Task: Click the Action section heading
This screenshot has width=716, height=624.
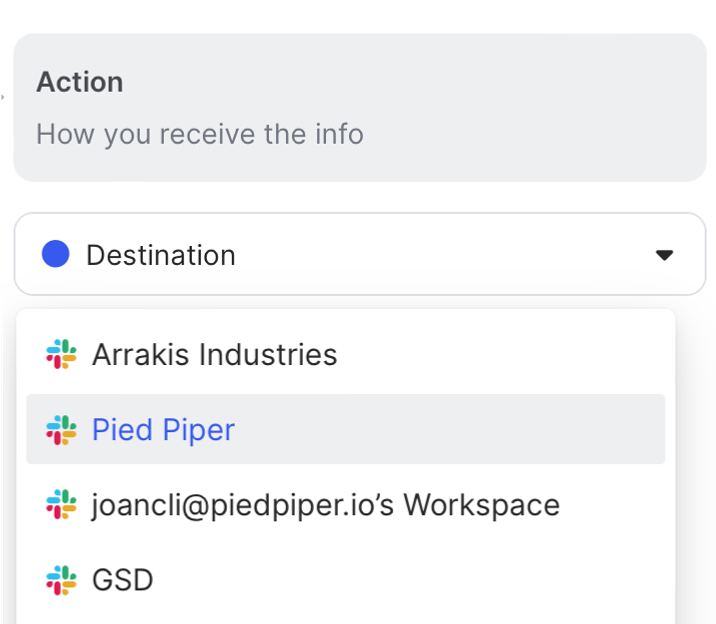Action: click(79, 82)
